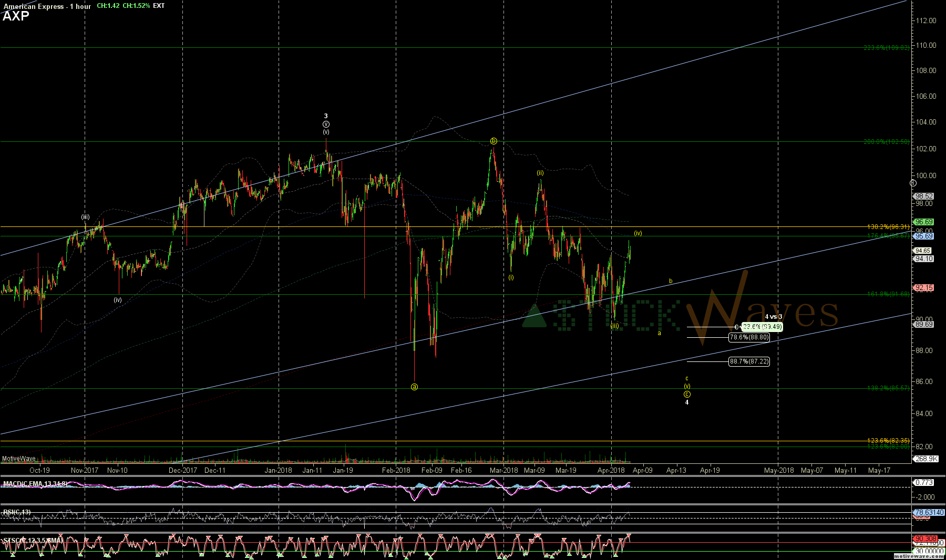Click the 268.9K volume tag
This screenshot has height=560, width=946.
(927, 459)
